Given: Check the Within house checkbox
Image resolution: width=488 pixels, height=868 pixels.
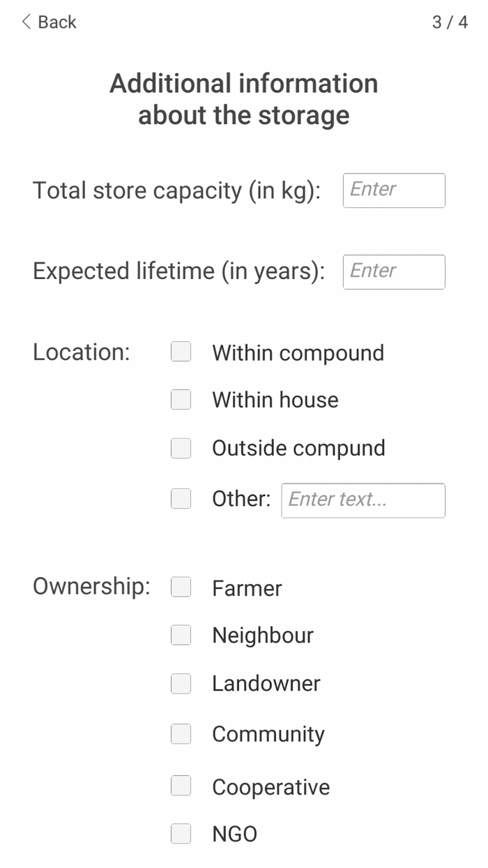Looking at the screenshot, I should pos(181,399).
